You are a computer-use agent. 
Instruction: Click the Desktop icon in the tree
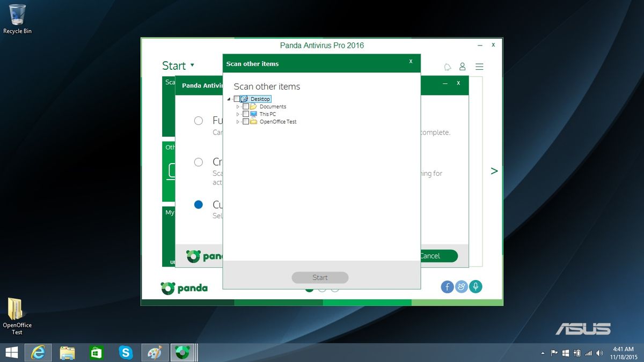click(x=244, y=99)
